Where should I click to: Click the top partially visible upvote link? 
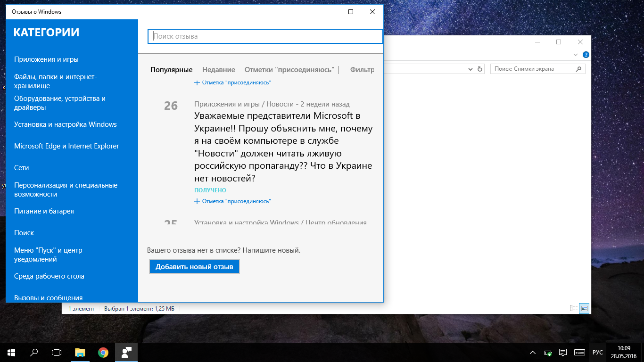click(x=233, y=82)
